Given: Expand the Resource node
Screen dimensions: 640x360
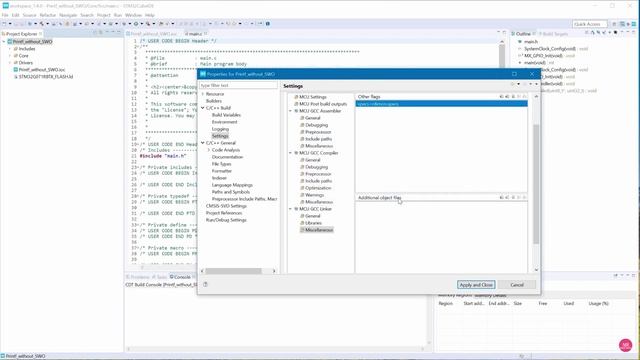Looking at the screenshot, I should tap(203, 94).
